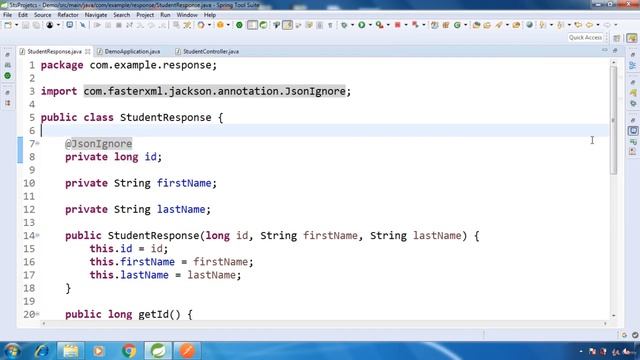640x360 pixels.
Task: Click the Back navigation arrow icon
Action: click(589, 25)
